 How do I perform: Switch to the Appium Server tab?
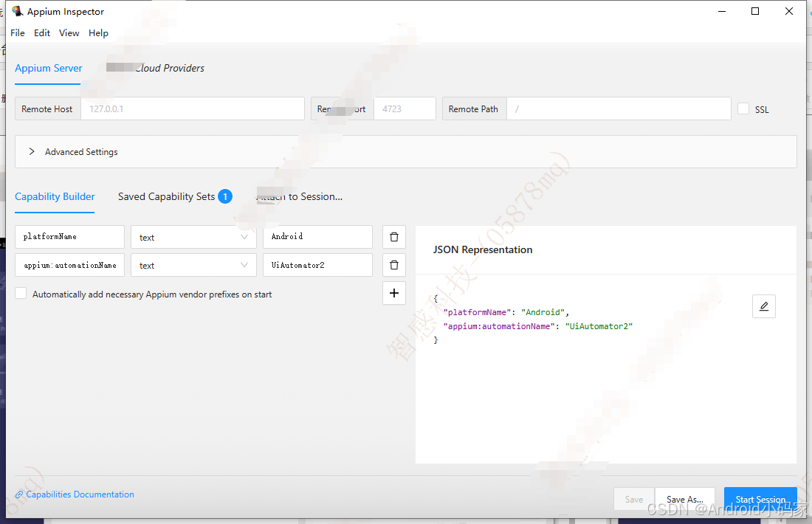48,69
